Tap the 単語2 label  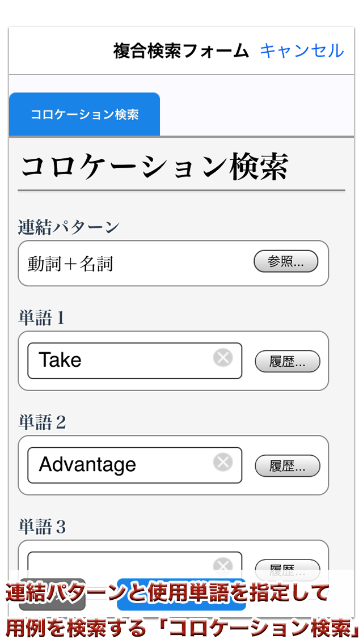[x=42, y=422]
